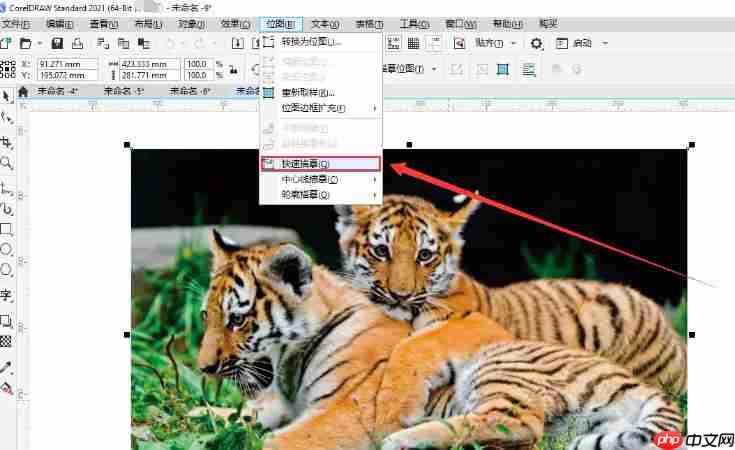Image resolution: width=735 pixels, height=450 pixels.
Task: Select the Freehand curve tool
Action: (x=6, y=189)
